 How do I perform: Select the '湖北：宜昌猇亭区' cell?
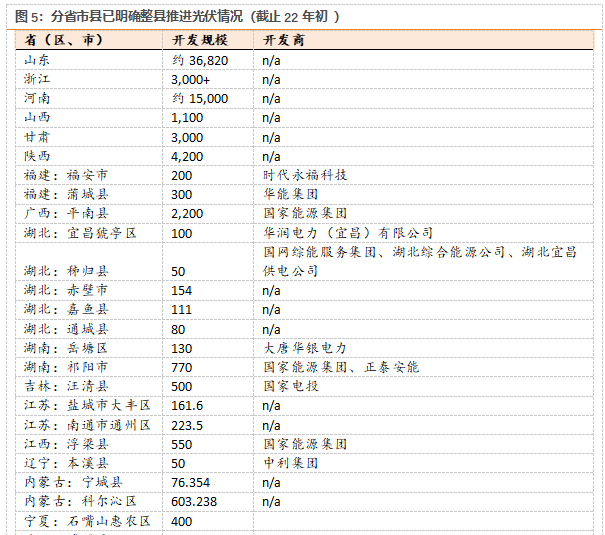(80, 233)
